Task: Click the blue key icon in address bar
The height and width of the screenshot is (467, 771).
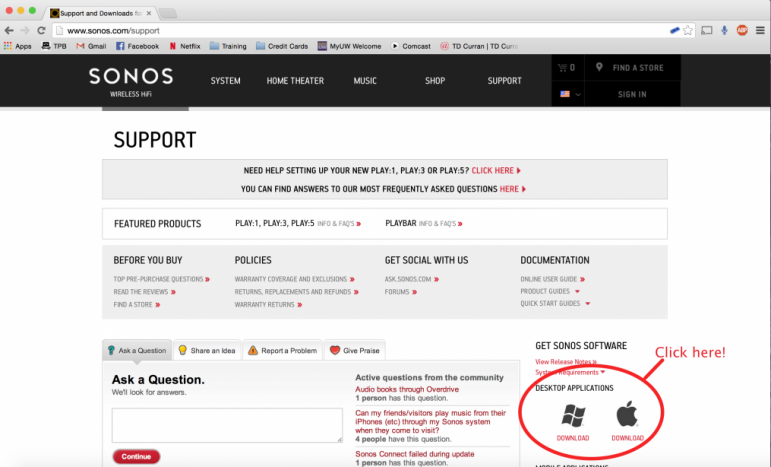Action: tap(675, 30)
